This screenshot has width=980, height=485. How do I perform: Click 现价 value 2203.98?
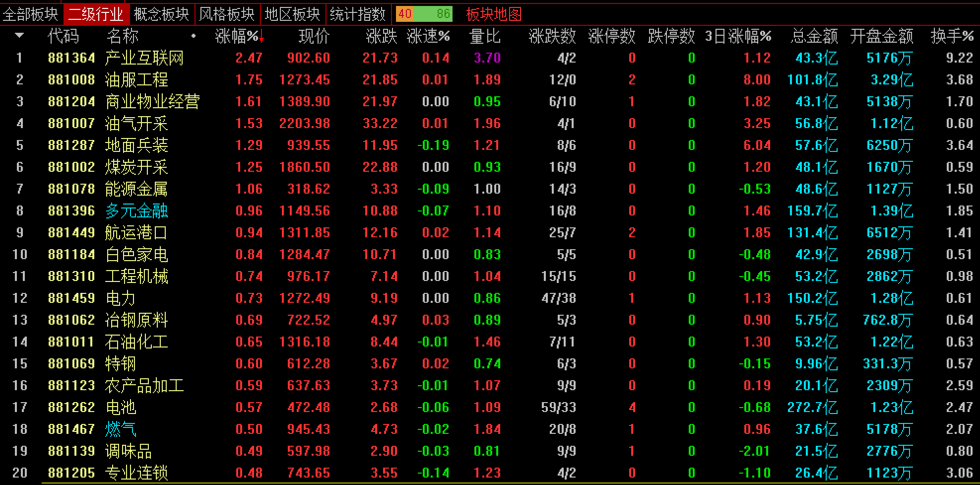305,124
